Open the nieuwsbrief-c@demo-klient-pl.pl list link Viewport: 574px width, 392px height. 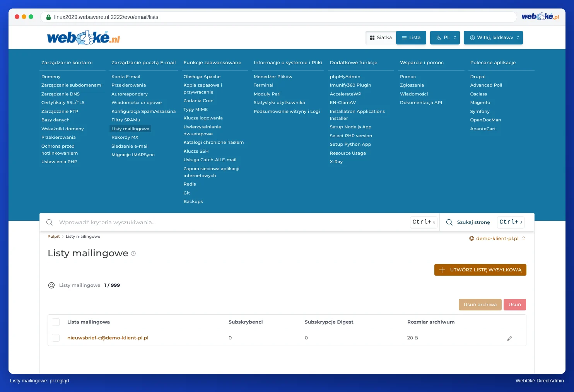pyautogui.click(x=108, y=338)
